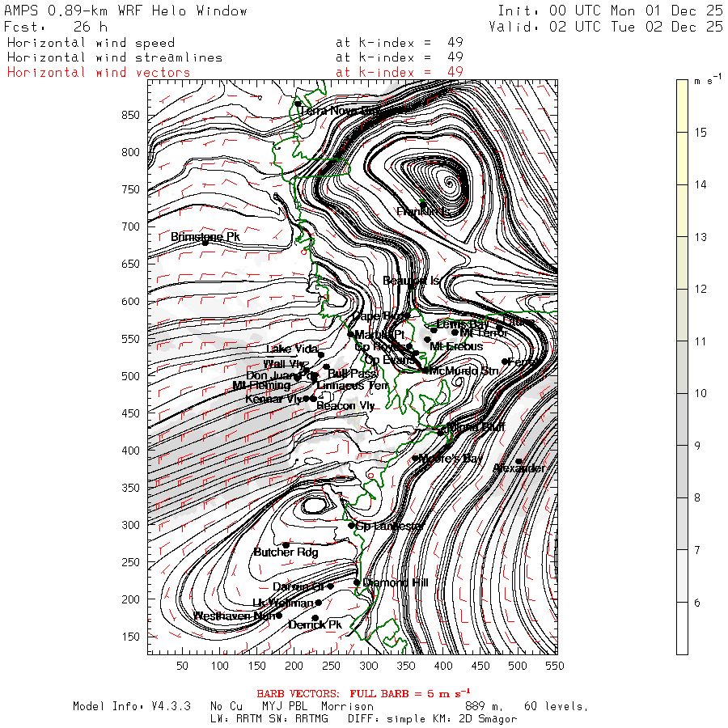The height and width of the screenshot is (728, 728).
Task: Click the red Horizontal wind vectors legend text
Action: (x=99, y=73)
